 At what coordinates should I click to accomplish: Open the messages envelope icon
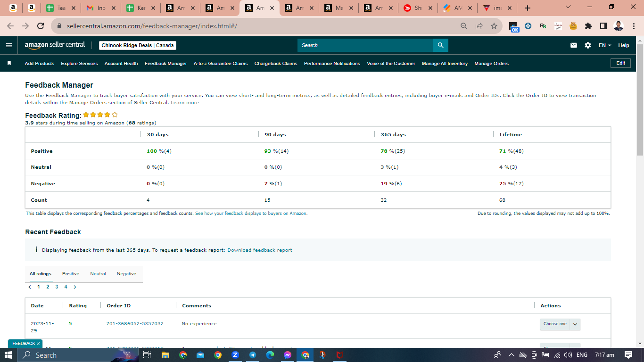(574, 45)
